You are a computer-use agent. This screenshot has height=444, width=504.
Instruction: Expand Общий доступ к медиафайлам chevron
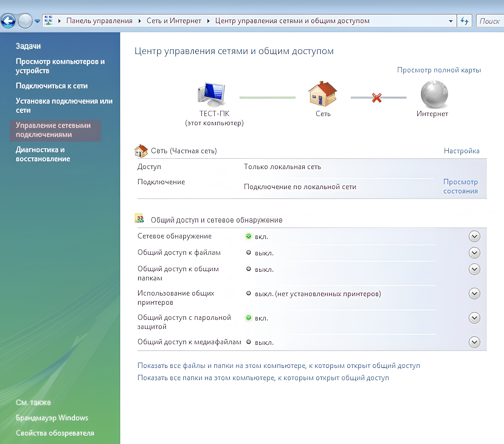474,342
